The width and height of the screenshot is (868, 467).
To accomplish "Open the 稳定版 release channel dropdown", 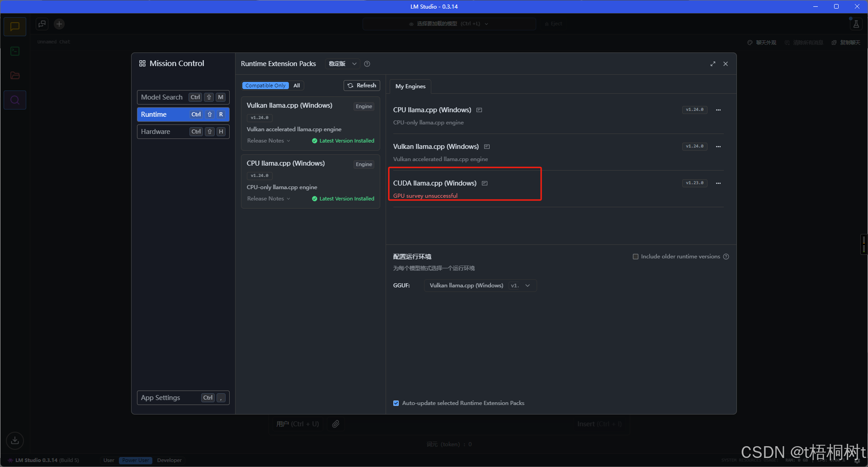I will pos(343,64).
